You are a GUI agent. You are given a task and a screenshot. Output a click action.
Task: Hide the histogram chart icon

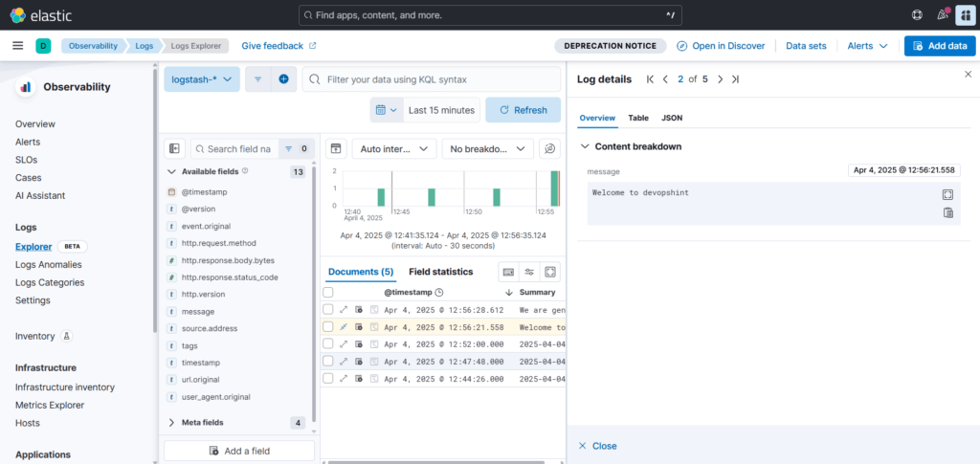point(336,148)
